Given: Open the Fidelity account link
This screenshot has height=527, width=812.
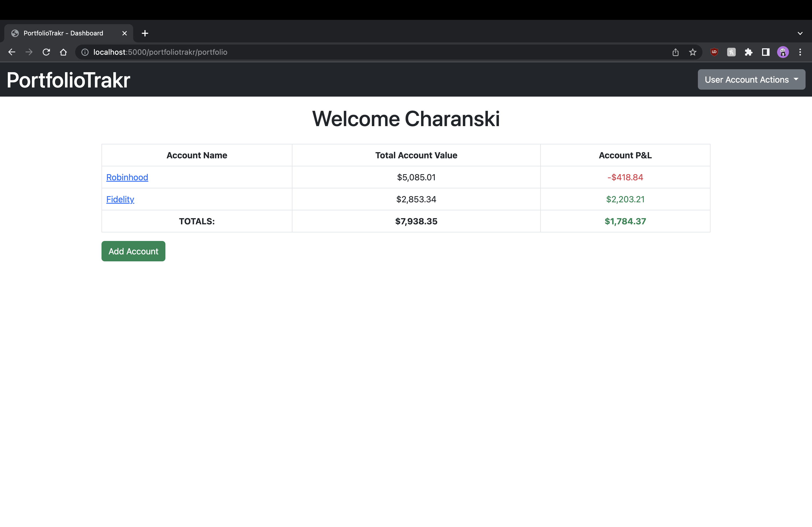Looking at the screenshot, I should 120,199.
